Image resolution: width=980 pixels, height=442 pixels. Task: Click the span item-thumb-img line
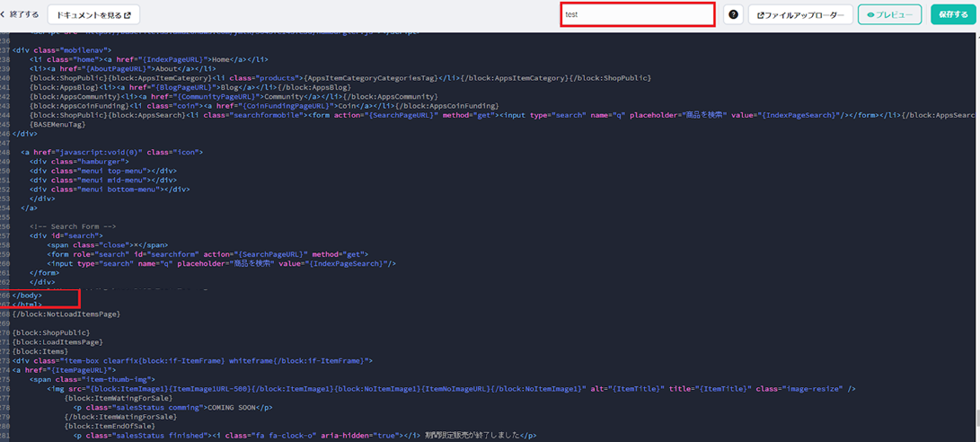[93, 379]
